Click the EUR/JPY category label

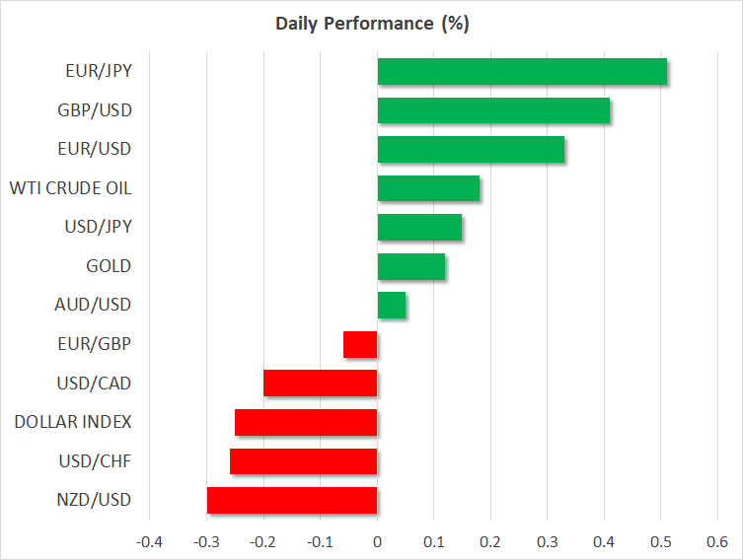[99, 72]
